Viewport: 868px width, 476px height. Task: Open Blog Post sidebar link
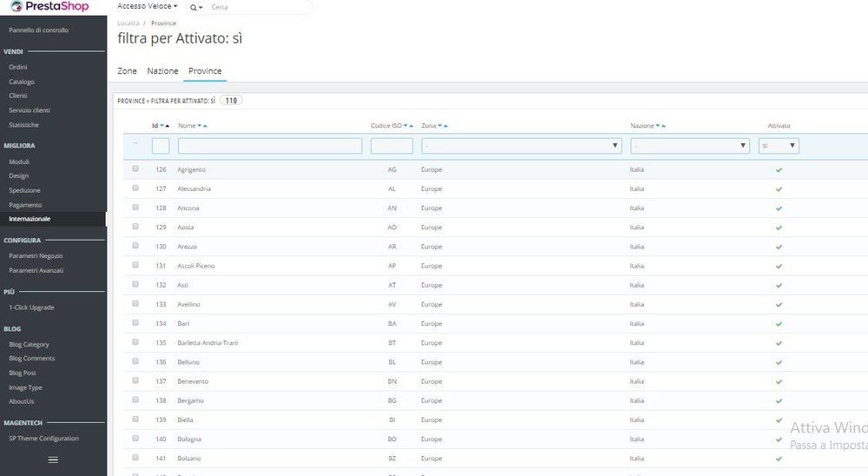tap(23, 373)
